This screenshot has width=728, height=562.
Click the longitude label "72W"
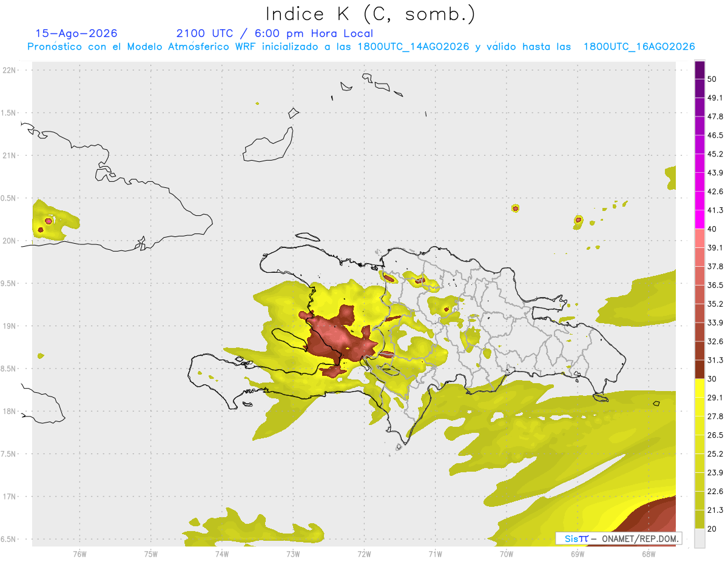364,554
